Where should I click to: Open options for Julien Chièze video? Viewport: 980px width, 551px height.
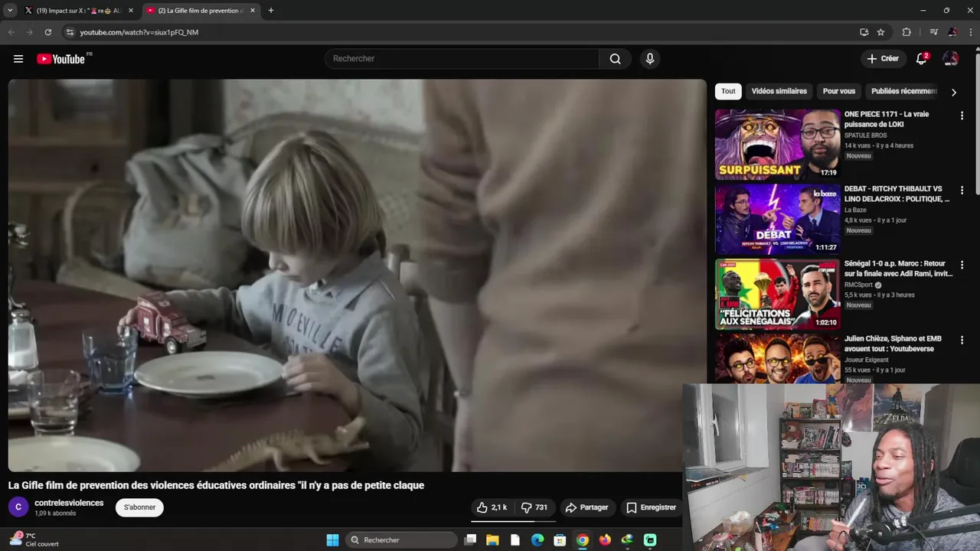click(962, 340)
